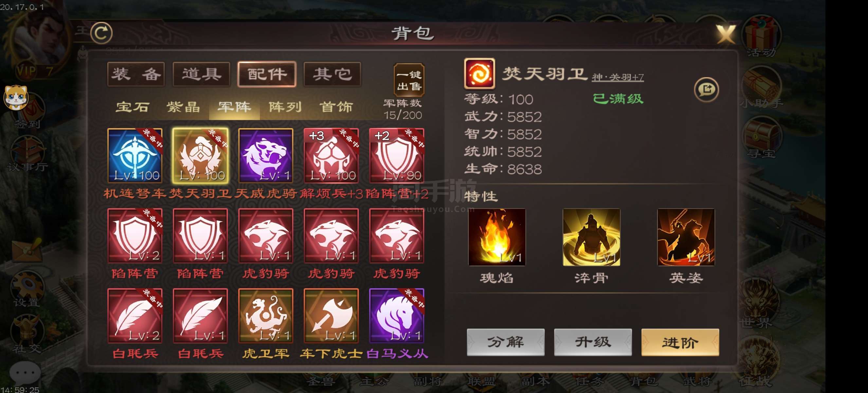The width and height of the screenshot is (868, 393).
Task: Click the refresh arrow icon
Action: pos(101,33)
